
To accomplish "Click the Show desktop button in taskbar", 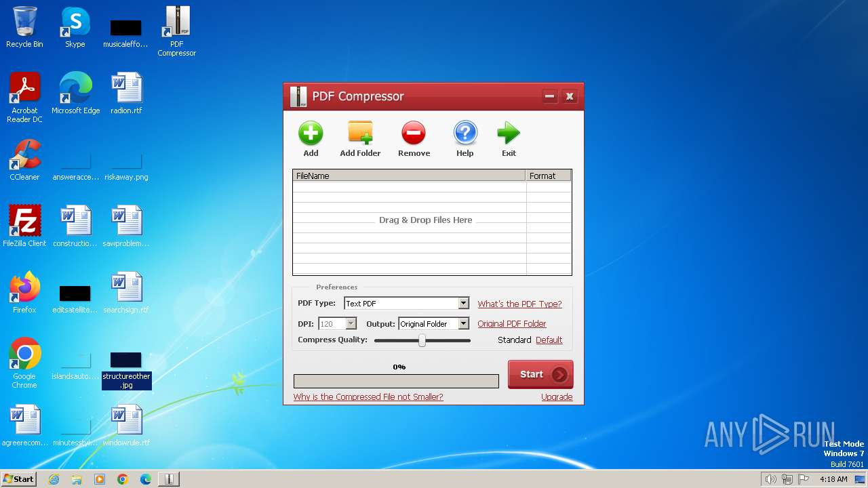I will click(861, 479).
